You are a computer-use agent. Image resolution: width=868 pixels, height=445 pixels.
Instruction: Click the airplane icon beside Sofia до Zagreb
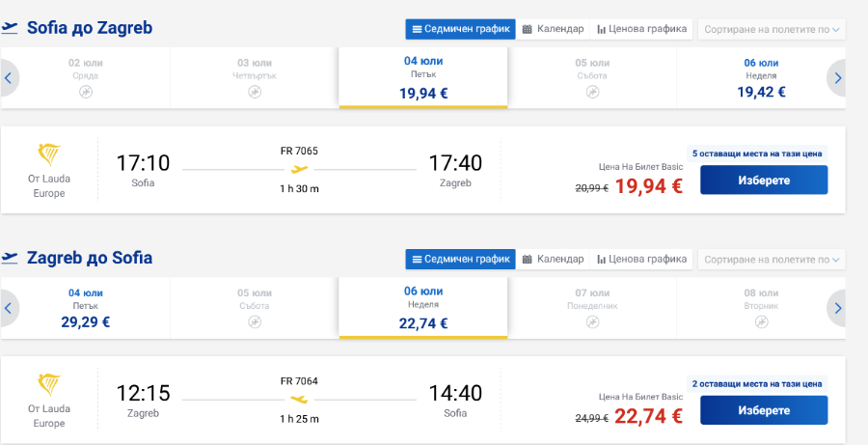(x=10, y=28)
